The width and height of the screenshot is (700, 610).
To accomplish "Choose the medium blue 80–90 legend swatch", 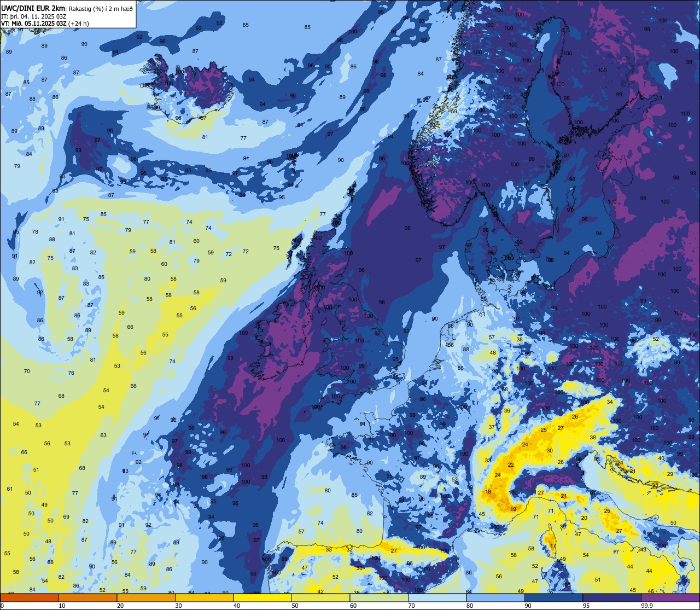I will 495,597.
